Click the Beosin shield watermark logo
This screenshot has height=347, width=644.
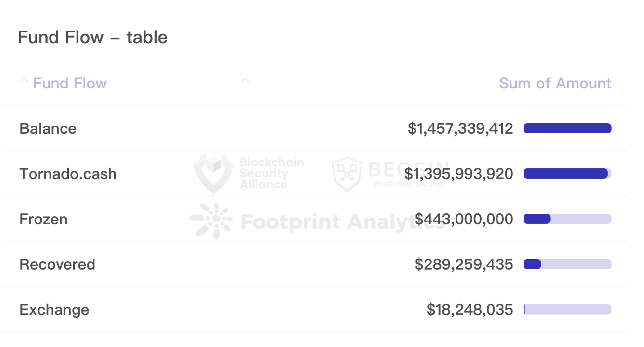coord(347,174)
